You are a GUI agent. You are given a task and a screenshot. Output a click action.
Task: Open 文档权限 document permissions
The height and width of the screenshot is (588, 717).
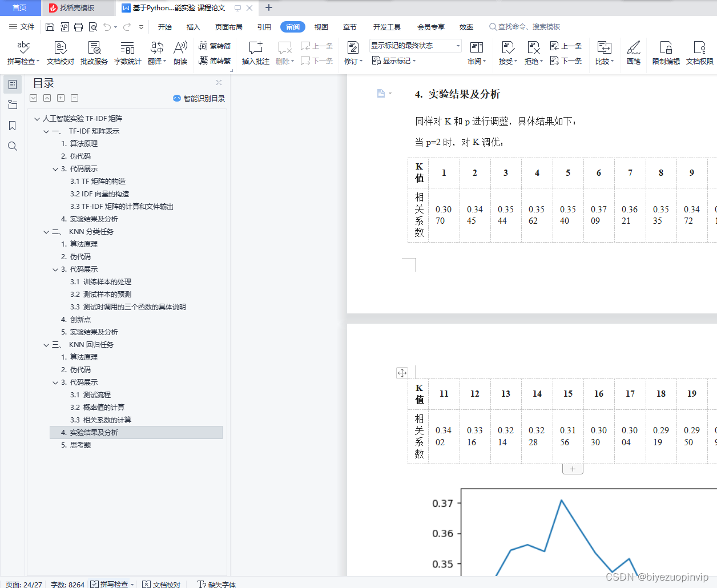point(699,53)
